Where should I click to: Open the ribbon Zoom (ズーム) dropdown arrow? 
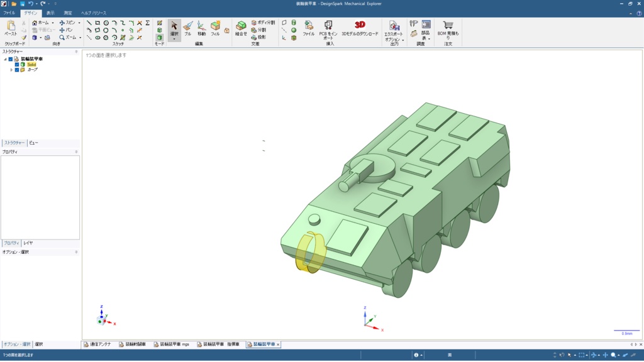pos(80,37)
